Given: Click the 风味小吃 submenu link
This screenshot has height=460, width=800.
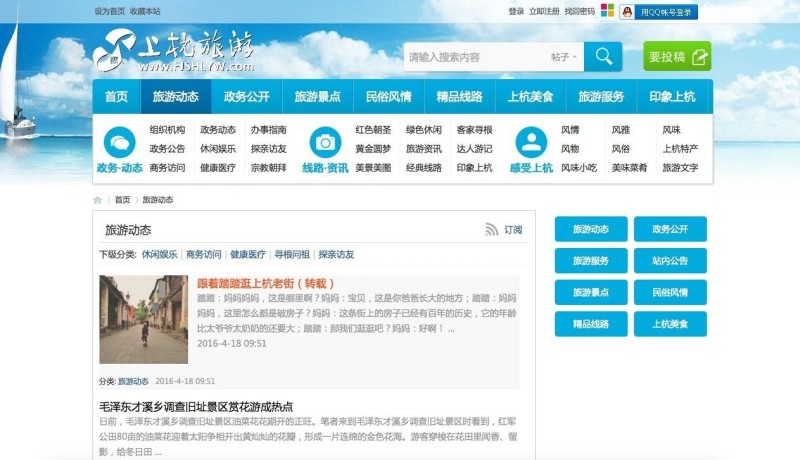Looking at the screenshot, I should click(x=579, y=168).
